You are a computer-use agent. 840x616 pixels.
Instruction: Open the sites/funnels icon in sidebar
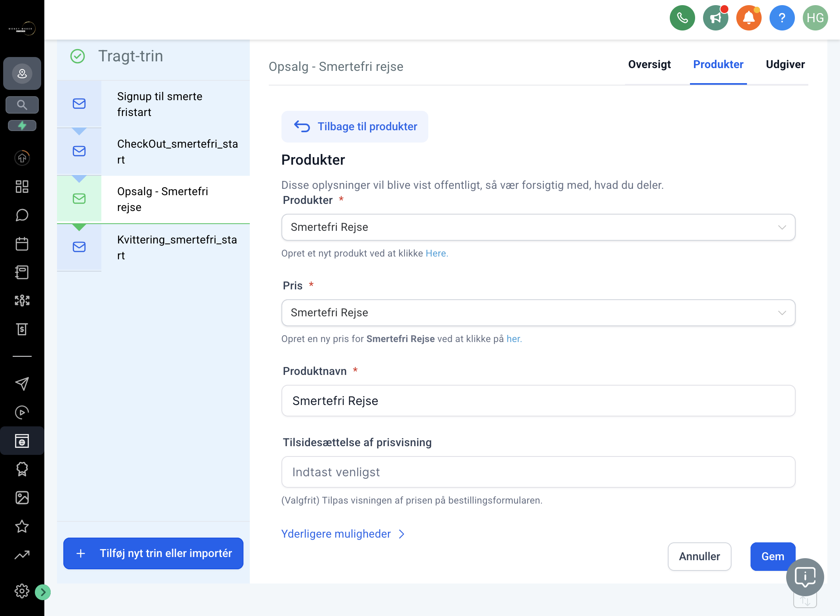[22, 441]
